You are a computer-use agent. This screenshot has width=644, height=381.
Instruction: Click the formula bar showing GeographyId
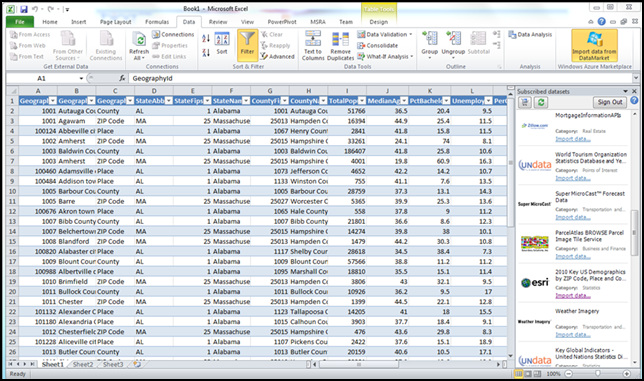(381, 78)
